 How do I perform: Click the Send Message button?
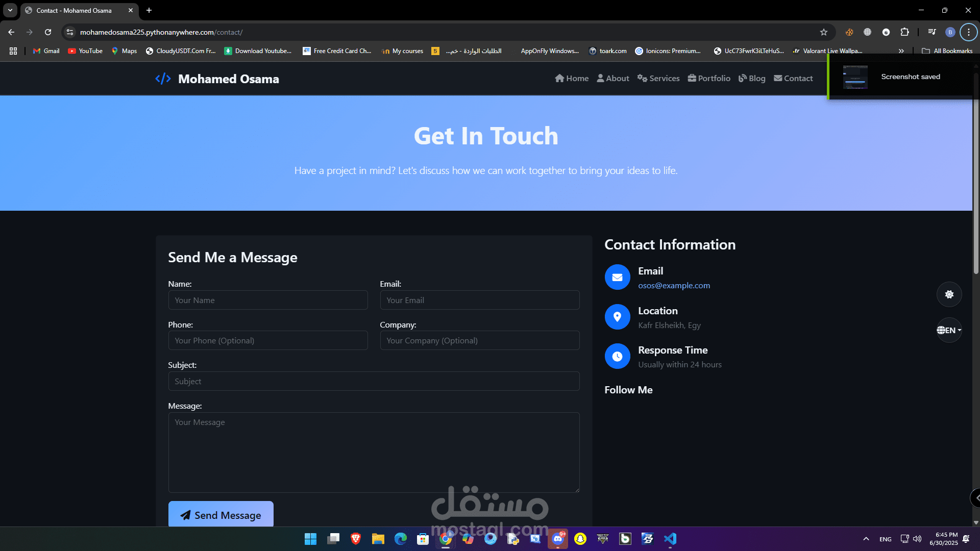point(220,515)
